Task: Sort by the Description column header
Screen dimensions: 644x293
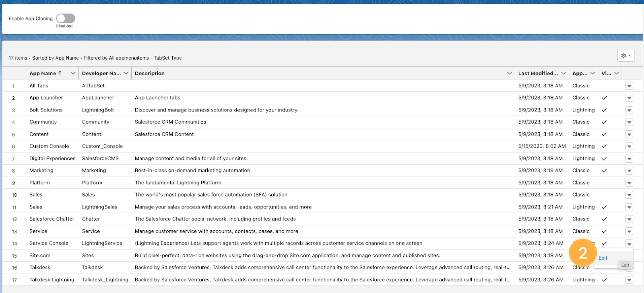Action: (x=150, y=73)
